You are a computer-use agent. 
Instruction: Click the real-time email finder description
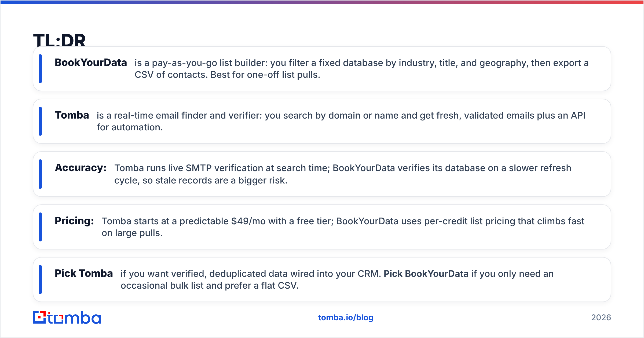click(x=341, y=121)
